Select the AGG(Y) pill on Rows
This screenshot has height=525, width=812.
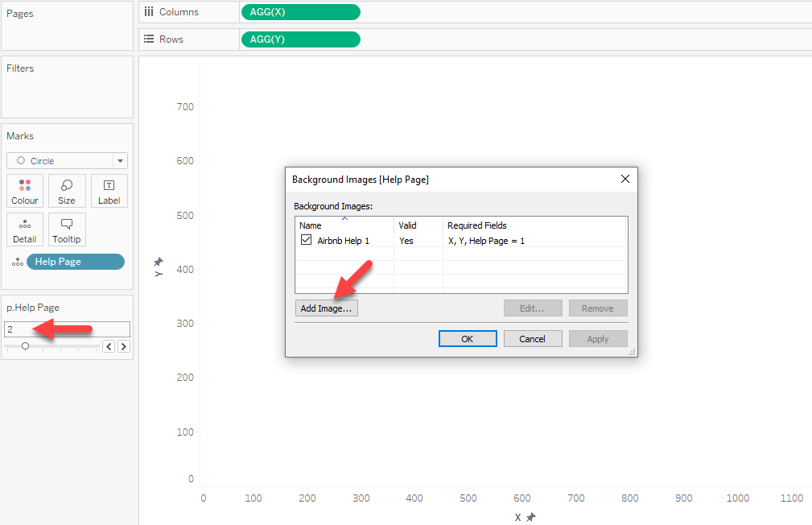point(300,39)
